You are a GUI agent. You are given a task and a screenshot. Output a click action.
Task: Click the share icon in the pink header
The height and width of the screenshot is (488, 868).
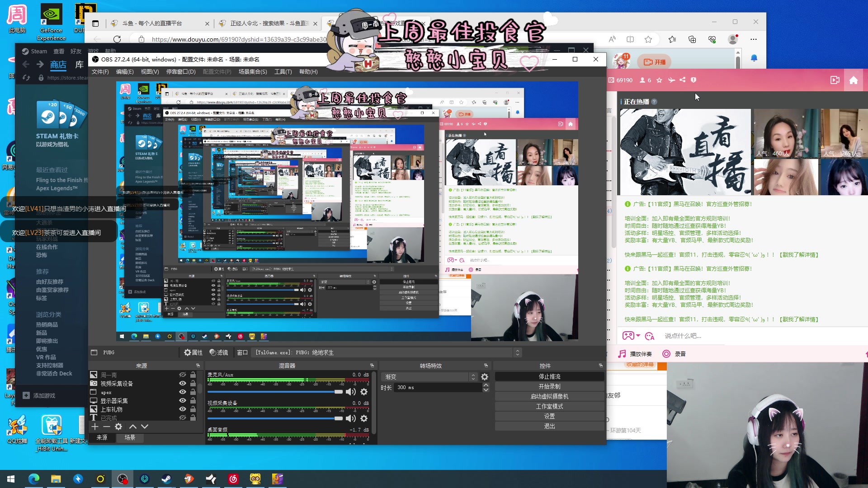pyautogui.click(x=682, y=80)
